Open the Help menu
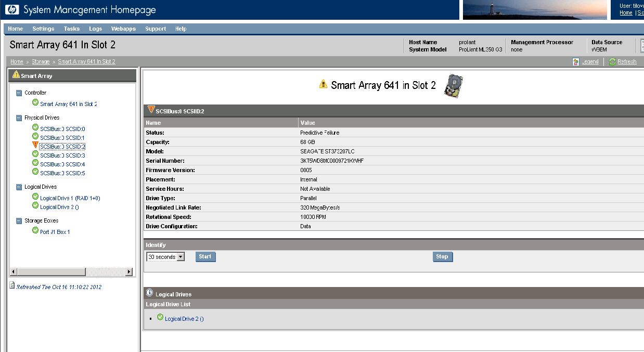Screen dimensions: 644x352 coord(181,29)
